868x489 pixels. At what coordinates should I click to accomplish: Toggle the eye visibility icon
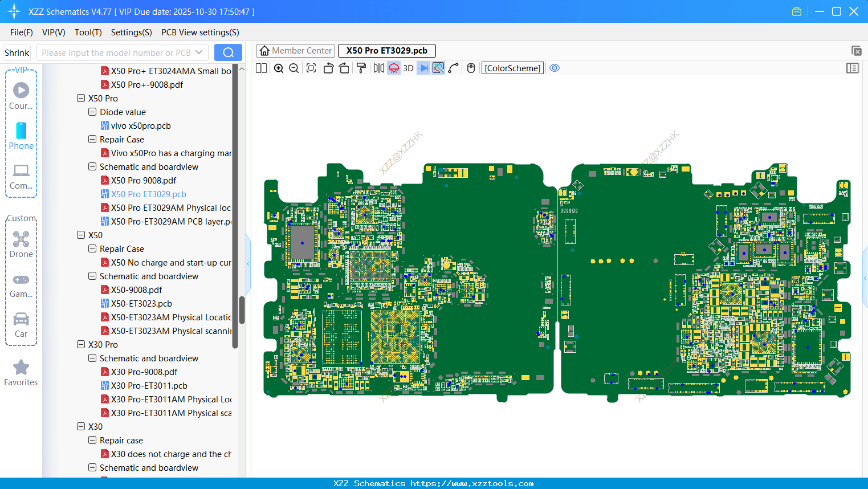(x=555, y=68)
